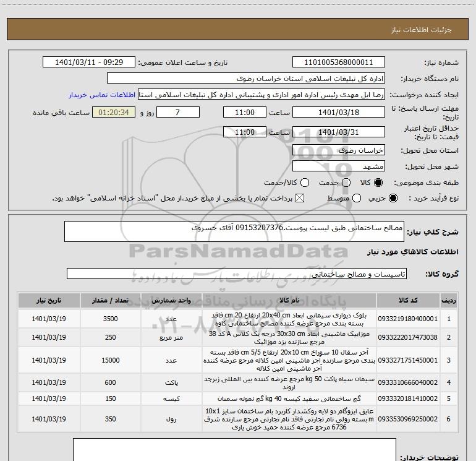Click the شرح کلی نیاز text area
The width and height of the screenshot is (476, 461).
[234, 231]
